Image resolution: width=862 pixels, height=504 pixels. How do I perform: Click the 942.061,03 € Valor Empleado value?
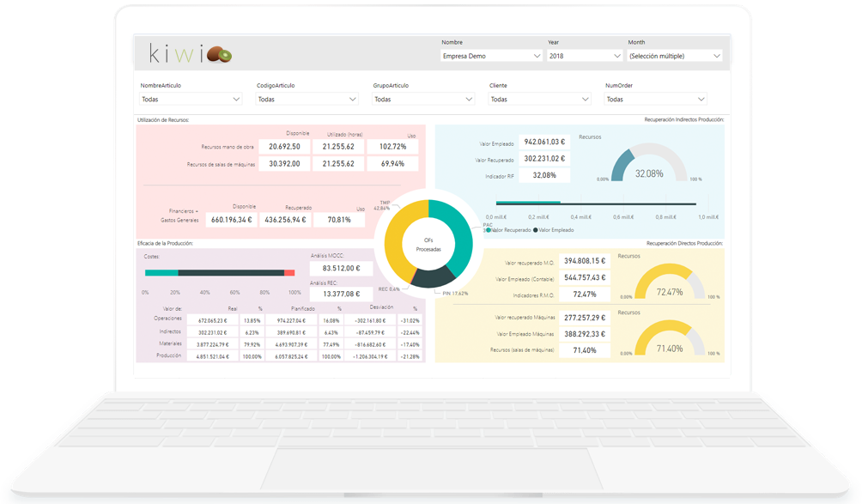click(x=544, y=142)
